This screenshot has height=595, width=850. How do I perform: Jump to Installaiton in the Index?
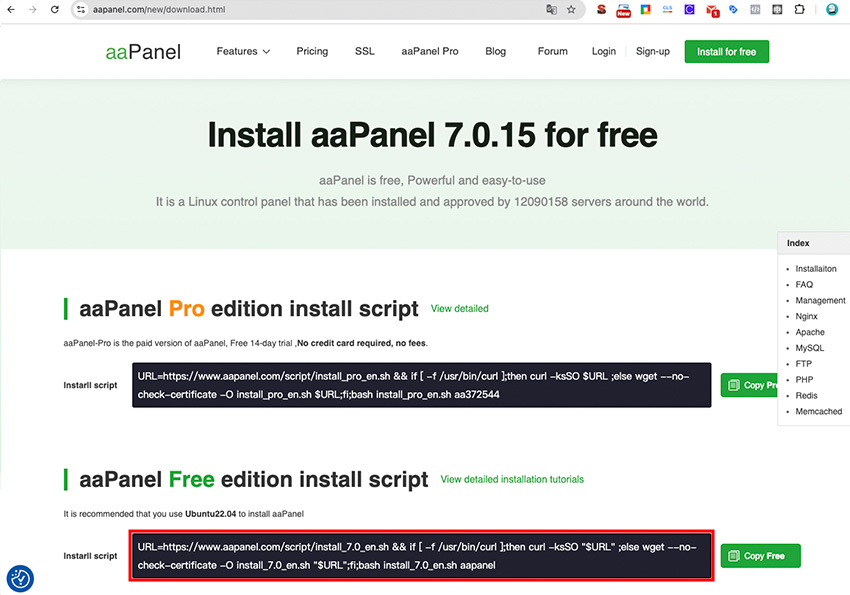[x=816, y=269]
